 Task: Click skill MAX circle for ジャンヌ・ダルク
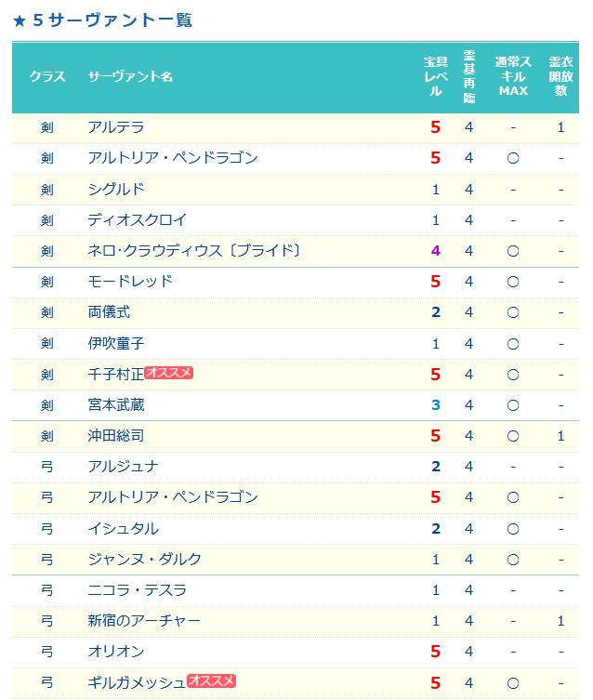pos(513,560)
